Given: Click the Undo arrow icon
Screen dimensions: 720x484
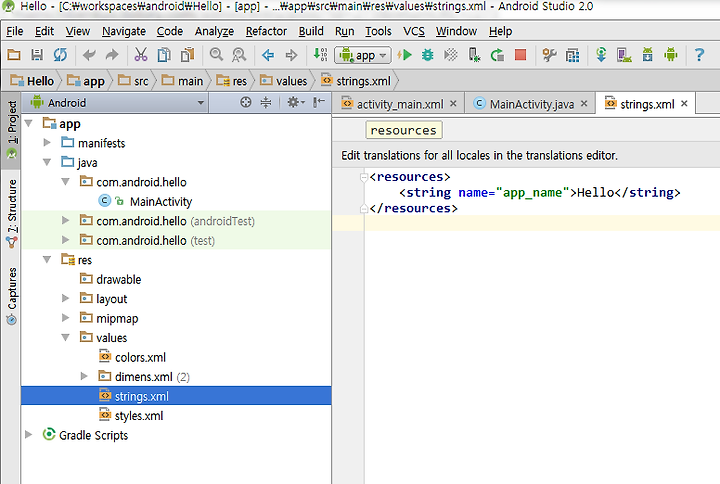Looking at the screenshot, I should [x=89, y=55].
